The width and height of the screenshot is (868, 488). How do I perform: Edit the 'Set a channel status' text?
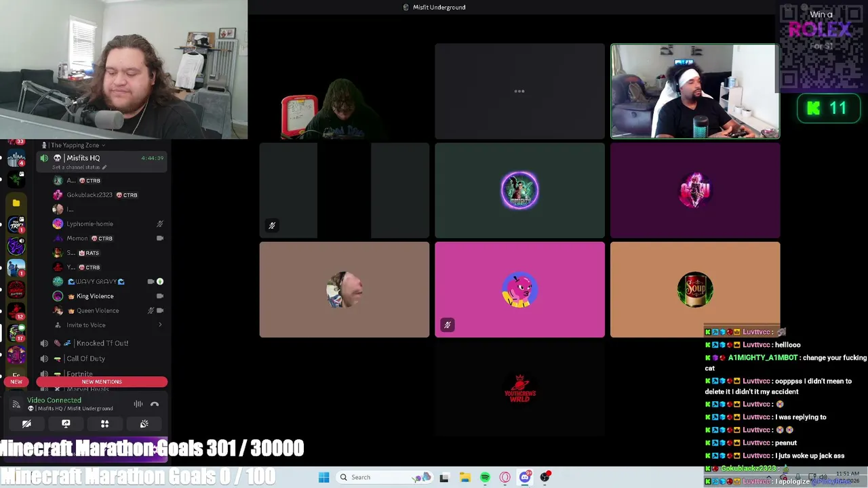coord(78,167)
